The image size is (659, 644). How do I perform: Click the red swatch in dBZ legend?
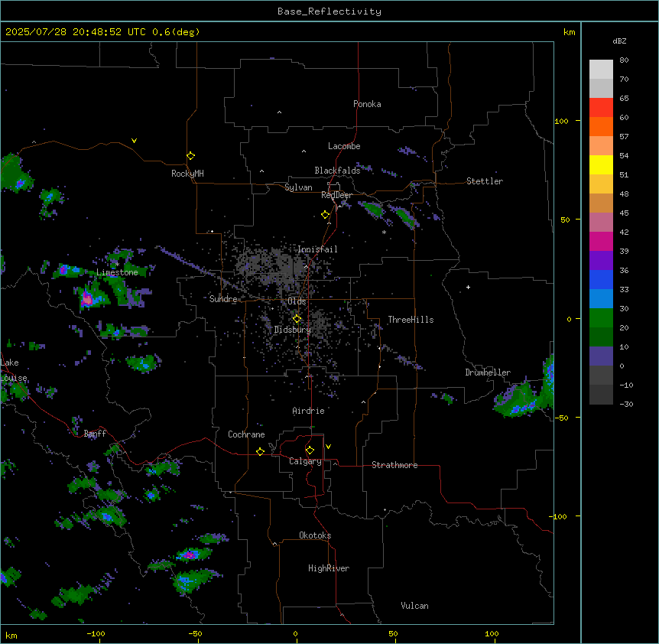coord(601,108)
